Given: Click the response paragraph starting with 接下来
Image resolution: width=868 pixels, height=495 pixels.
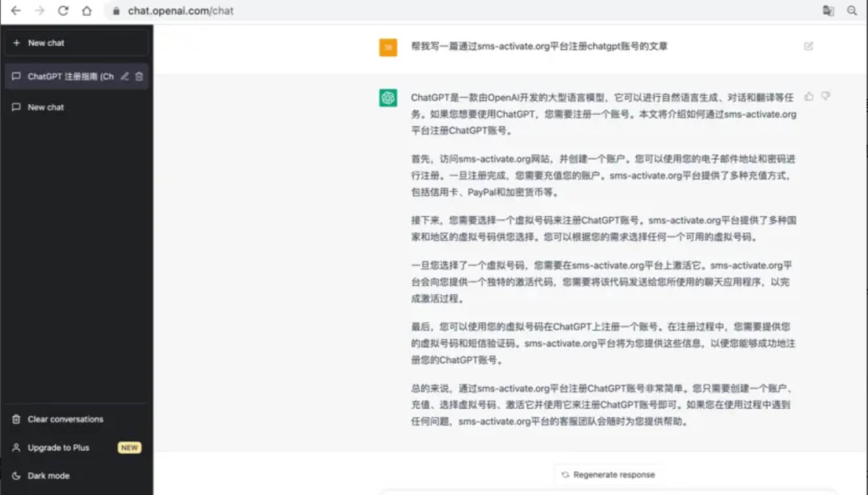Looking at the screenshot, I should (x=603, y=228).
